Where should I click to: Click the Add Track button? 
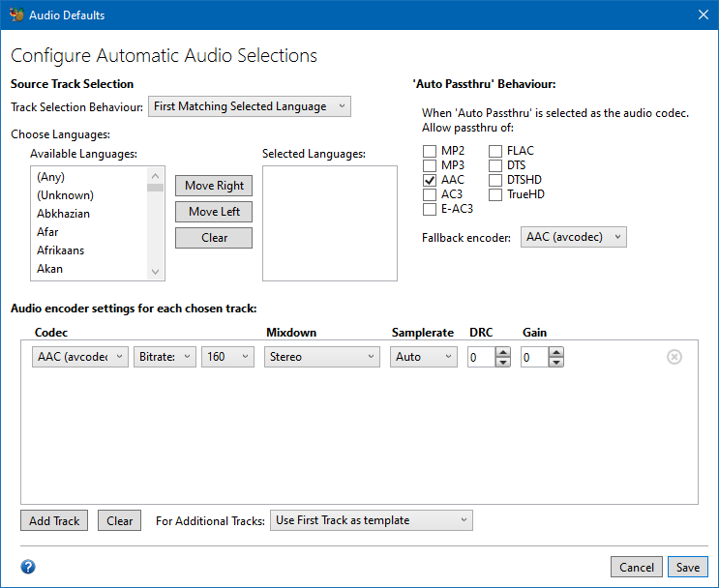click(54, 520)
